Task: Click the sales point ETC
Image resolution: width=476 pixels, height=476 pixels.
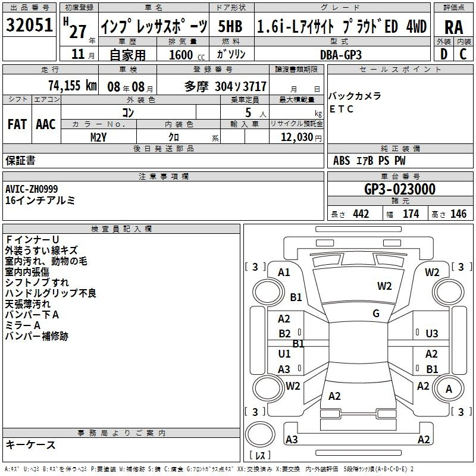Action: [x=342, y=109]
